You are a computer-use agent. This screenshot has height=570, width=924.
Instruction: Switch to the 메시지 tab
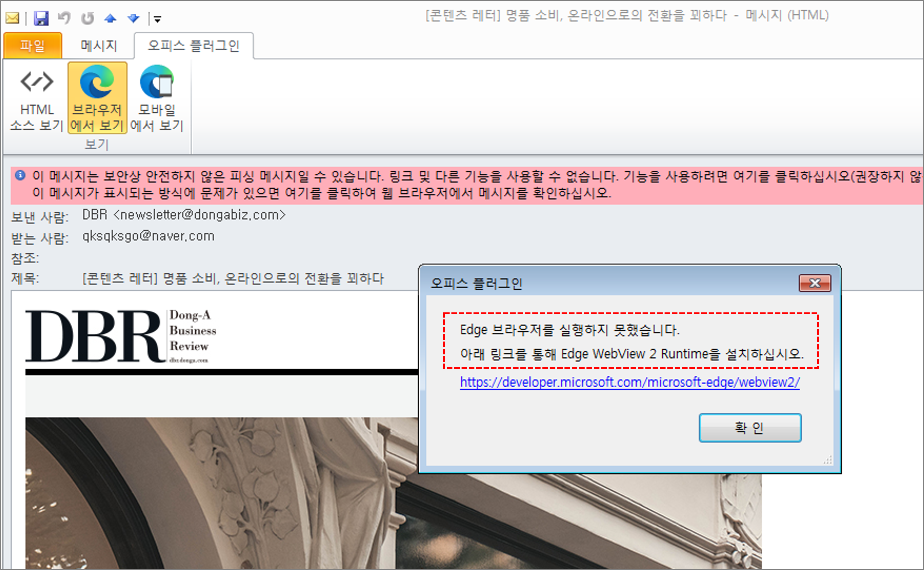click(99, 46)
